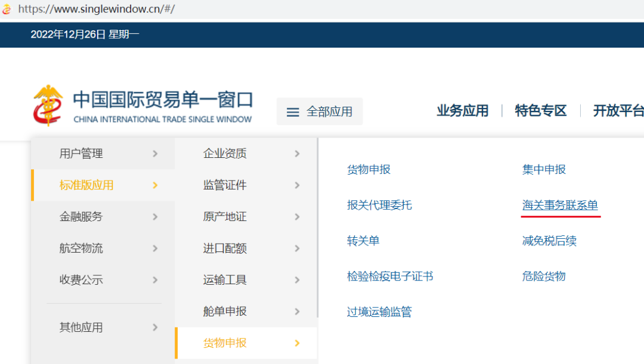Open the 检验检疫电子证书 link

(x=390, y=276)
